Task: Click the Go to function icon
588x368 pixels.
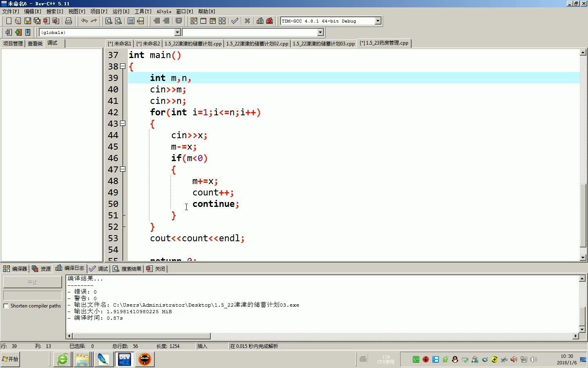Action: pos(131,21)
